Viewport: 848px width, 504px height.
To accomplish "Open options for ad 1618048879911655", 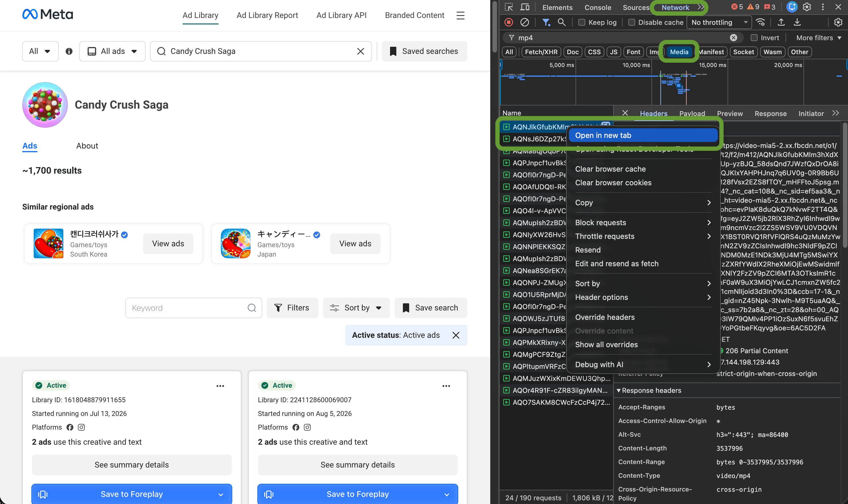I will pos(220,386).
